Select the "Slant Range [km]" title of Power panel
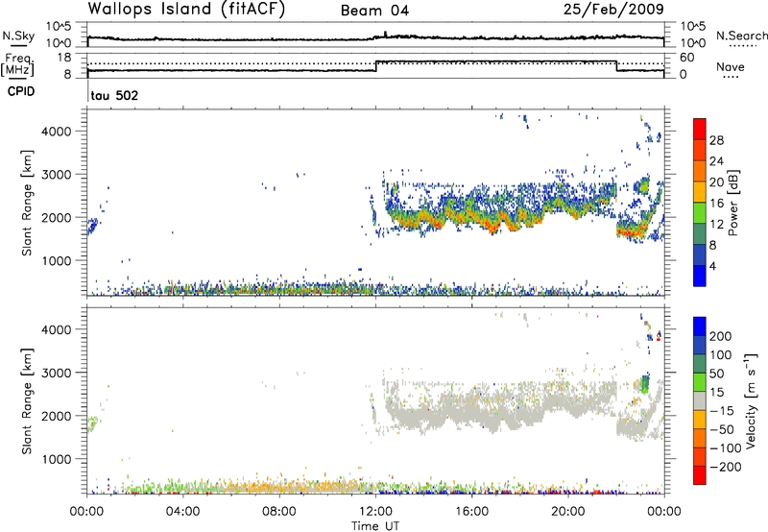768x532 pixels. pyautogui.click(x=27, y=203)
